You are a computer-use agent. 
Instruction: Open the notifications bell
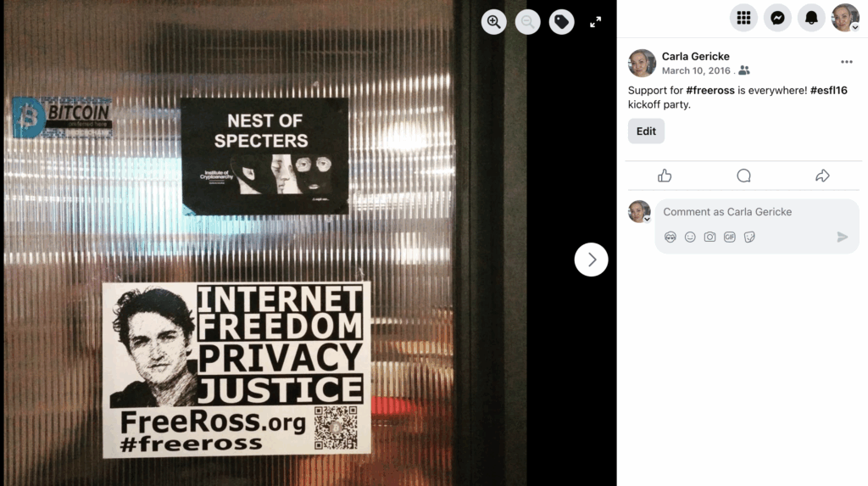click(811, 18)
